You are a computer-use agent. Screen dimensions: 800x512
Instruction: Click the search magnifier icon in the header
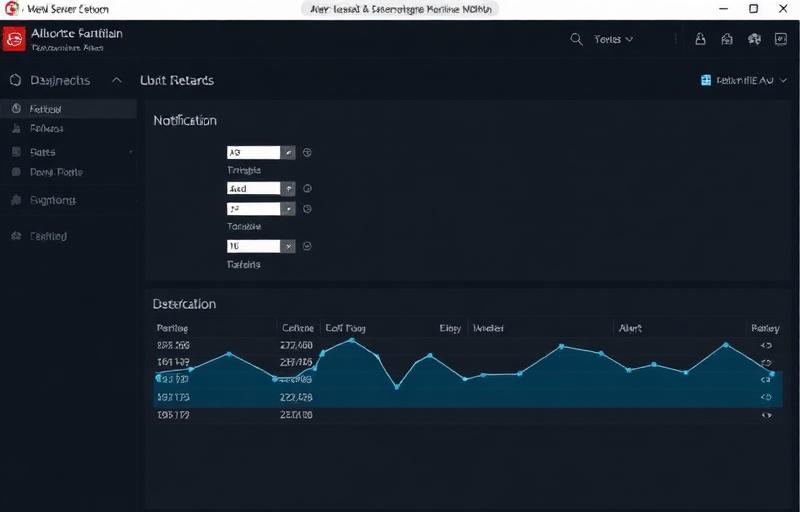point(576,39)
